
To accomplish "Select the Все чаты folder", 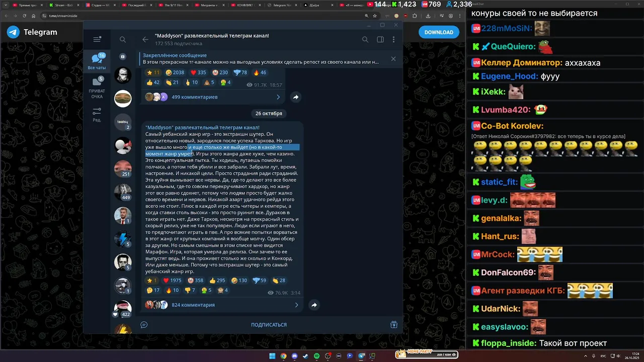I will click(97, 62).
